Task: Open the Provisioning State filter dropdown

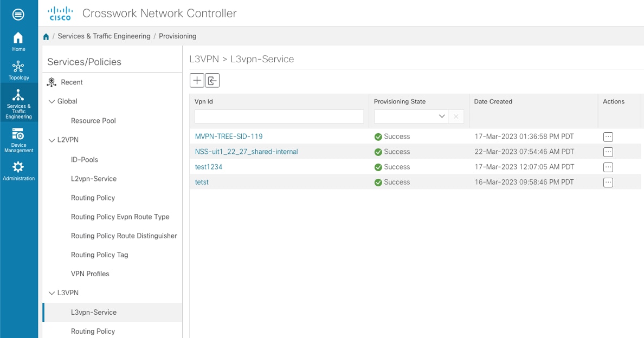Action: tap(442, 116)
